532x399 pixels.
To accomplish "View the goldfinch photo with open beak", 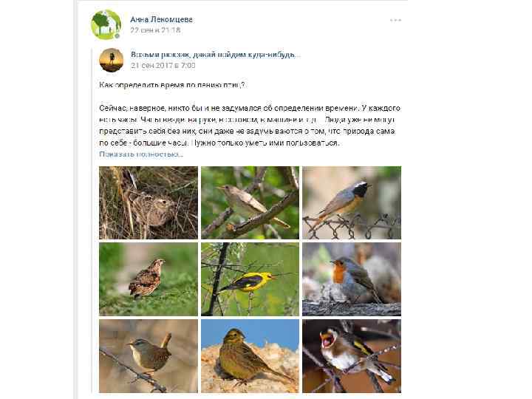I will coord(351,355).
